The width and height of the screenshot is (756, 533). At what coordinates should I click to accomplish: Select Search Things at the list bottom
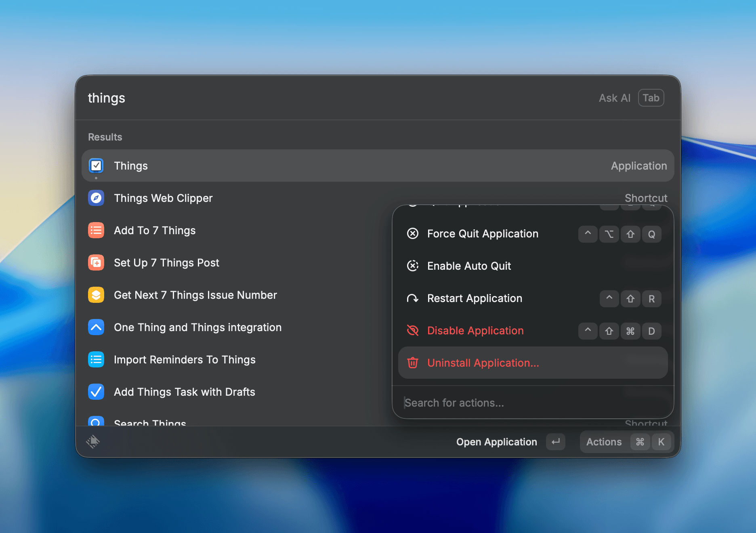click(150, 422)
